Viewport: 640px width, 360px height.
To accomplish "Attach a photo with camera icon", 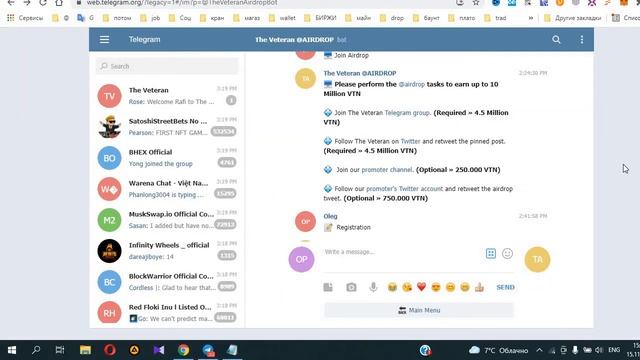I will (x=351, y=287).
